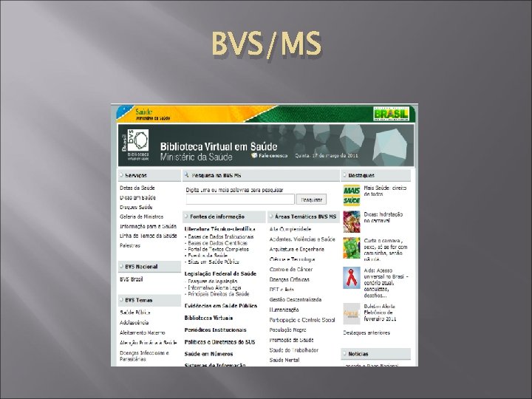Open Alta Complexidade thematic area
Screen dimensions: 532x399
(290, 229)
